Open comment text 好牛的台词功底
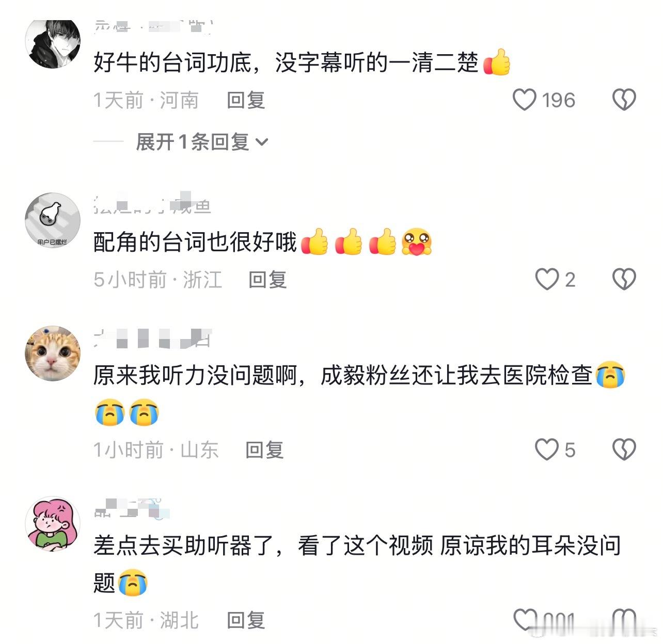Screen dimensions: 663x644 172,63
